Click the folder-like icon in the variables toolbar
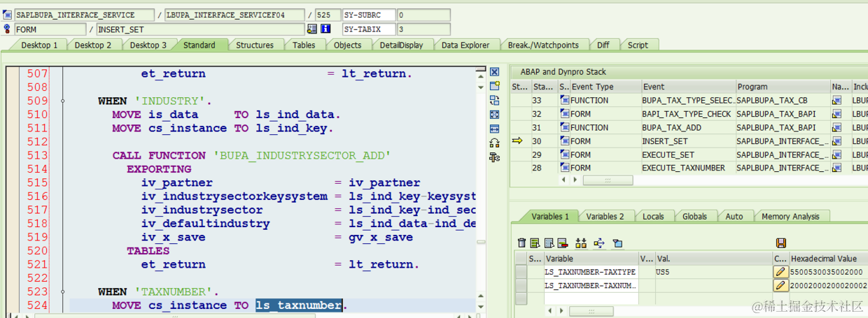The height and width of the screenshot is (318, 868). 617,243
